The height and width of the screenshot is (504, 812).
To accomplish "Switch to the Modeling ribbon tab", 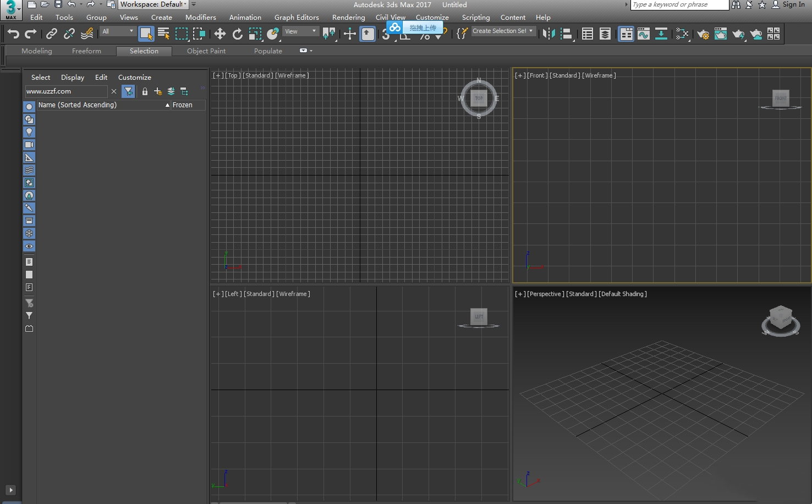I will tap(37, 51).
